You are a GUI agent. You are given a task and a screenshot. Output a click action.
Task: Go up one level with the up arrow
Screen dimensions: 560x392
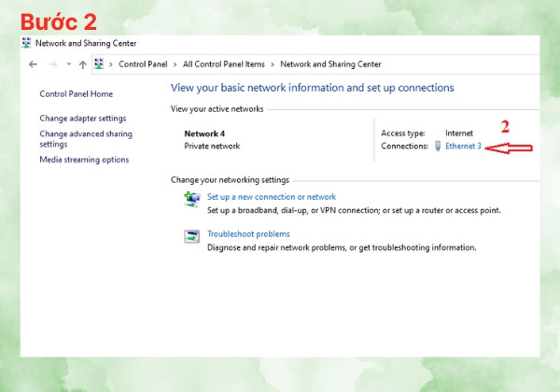83,64
